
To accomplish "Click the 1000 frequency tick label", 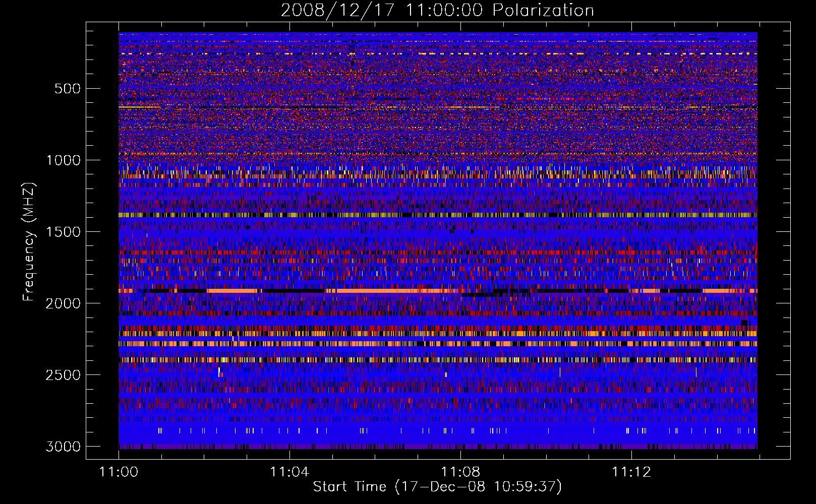I will [63, 160].
